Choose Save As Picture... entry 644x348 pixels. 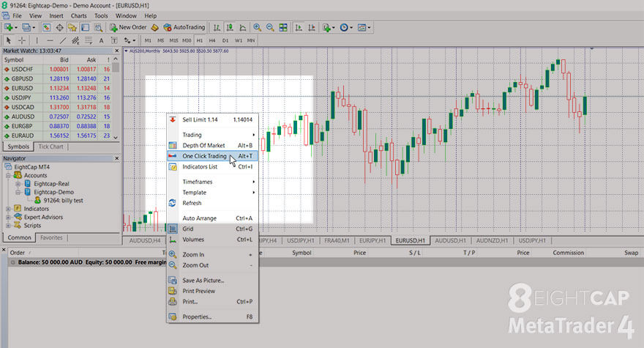coord(213,280)
